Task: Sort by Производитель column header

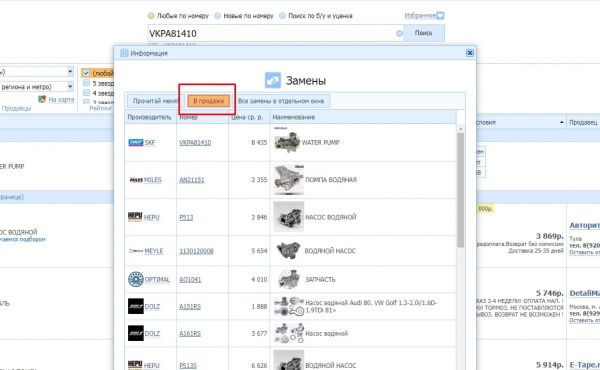Action: (x=149, y=117)
